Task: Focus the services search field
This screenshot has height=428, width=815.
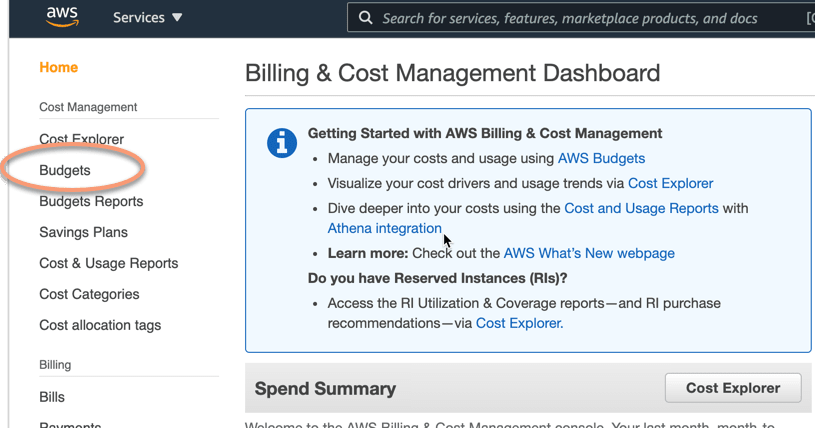Action: click(581, 18)
